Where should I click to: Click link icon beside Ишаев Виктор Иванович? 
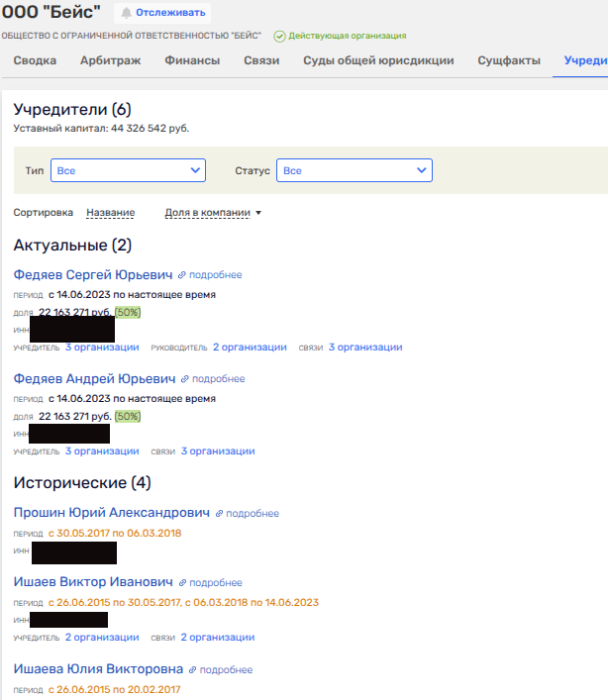(182, 583)
